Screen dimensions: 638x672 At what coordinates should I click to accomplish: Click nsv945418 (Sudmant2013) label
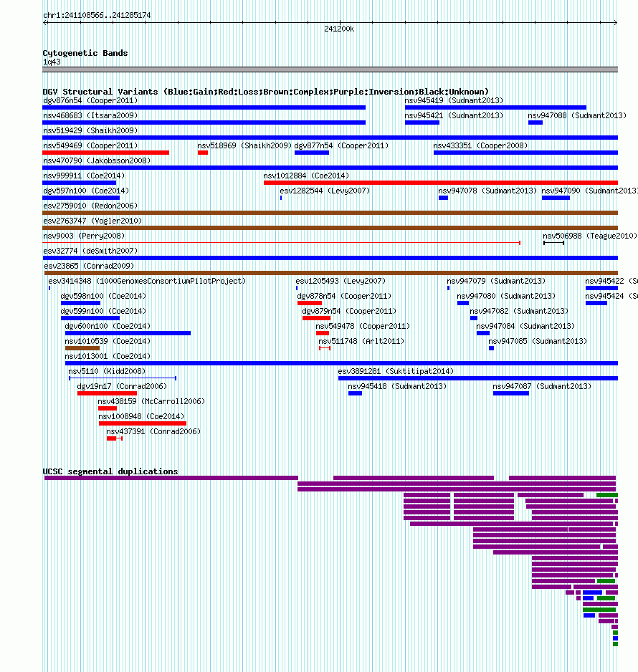pos(397,385)
